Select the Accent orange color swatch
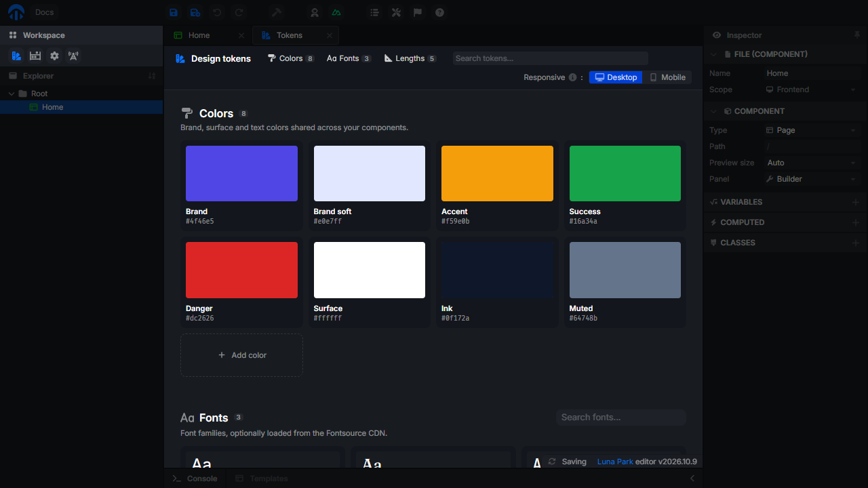The image size is (868, 488). point(497,174)
